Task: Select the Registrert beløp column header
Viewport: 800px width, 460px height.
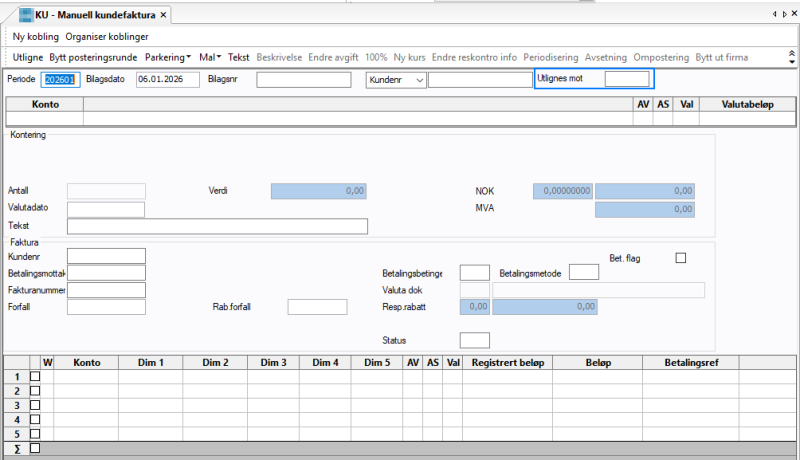Action: click(x=508, y=363)
